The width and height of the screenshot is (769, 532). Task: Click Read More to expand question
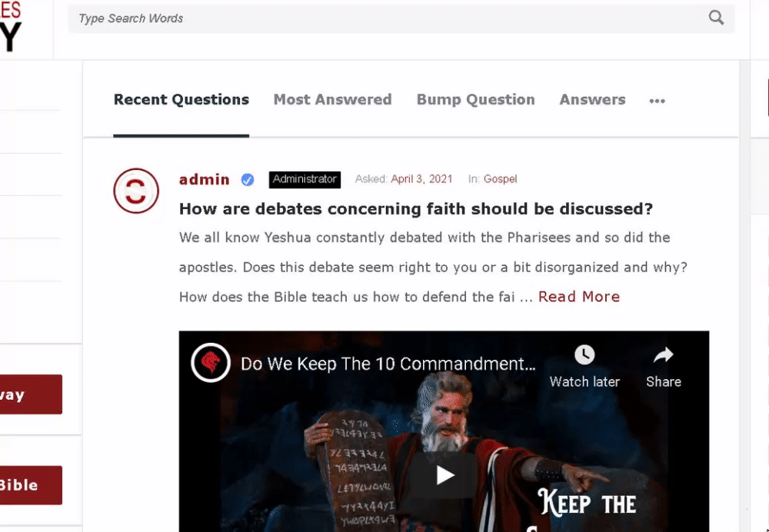[579, 297]
